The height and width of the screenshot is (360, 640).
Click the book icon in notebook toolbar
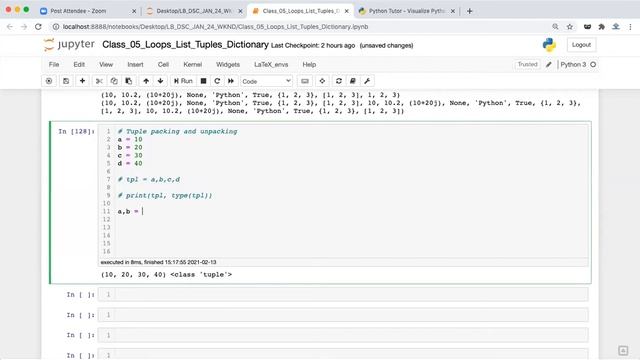(x=353, y=81)
